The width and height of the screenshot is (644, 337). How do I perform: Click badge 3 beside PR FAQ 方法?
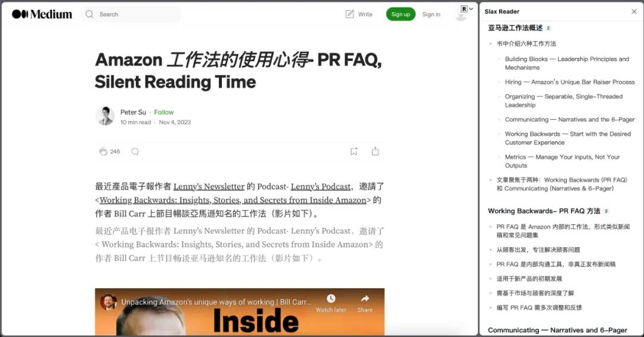point(606,211)
